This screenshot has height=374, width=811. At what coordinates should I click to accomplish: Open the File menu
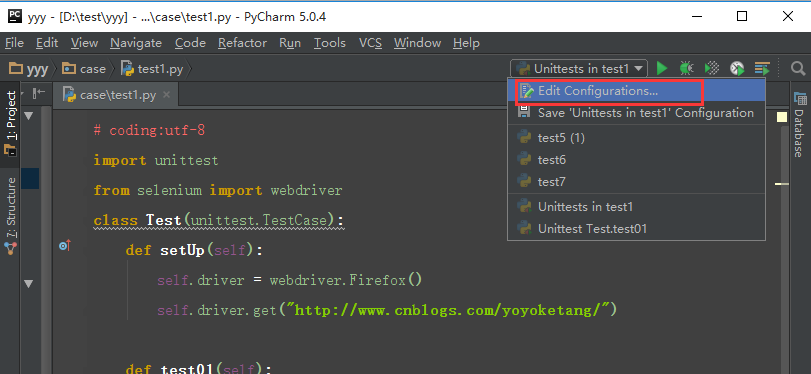14,43
